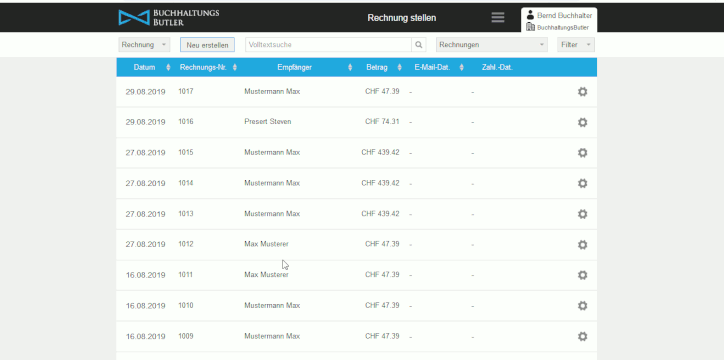Click Max Musterer in invoice 1011 row
This screenshot has width=724, height=360.
pyautogui.click(x=266, y=275)
